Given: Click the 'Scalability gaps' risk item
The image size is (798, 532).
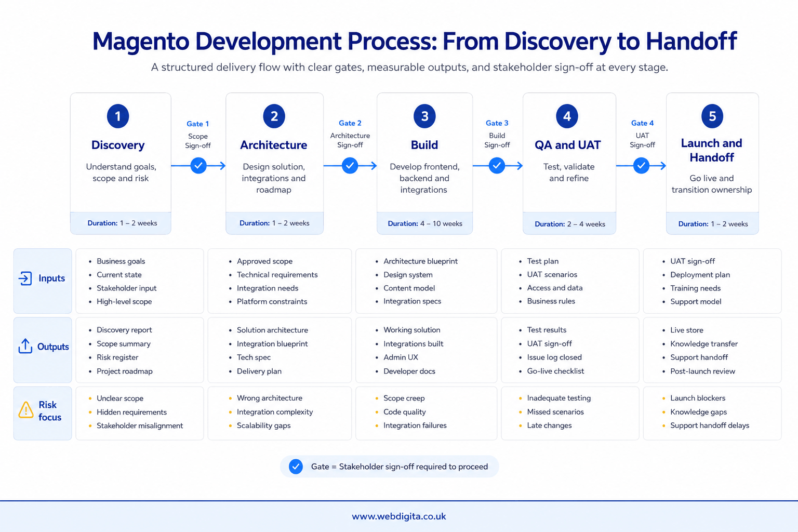Looking at the screenshot, I should 263,425.
